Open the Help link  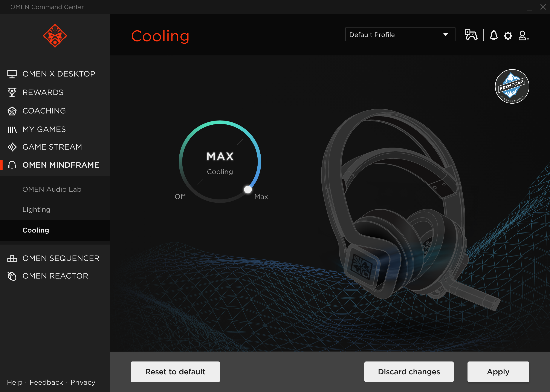click(15, 382)
